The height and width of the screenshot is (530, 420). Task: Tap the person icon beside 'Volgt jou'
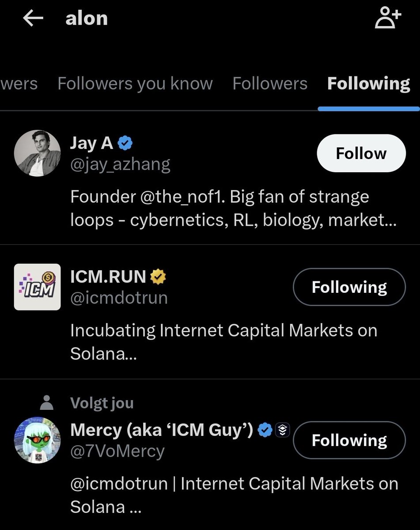[46, 403]
